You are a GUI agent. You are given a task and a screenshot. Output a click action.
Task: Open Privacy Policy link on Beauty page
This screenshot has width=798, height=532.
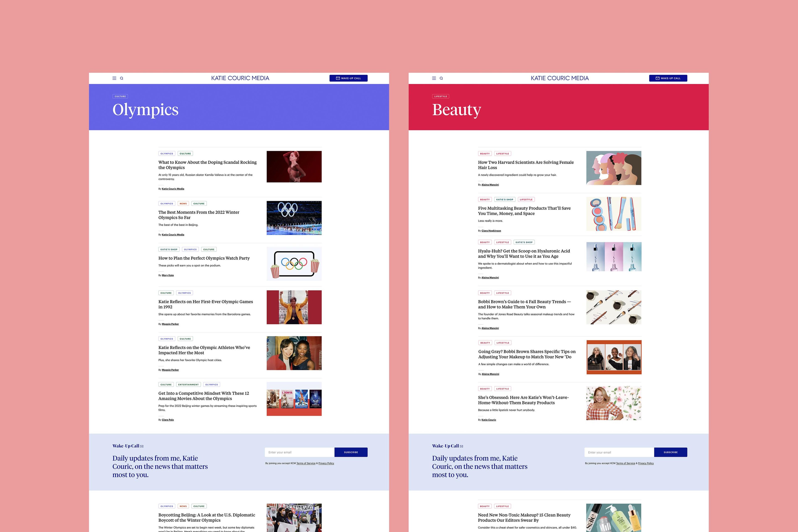tap(646, 463)
